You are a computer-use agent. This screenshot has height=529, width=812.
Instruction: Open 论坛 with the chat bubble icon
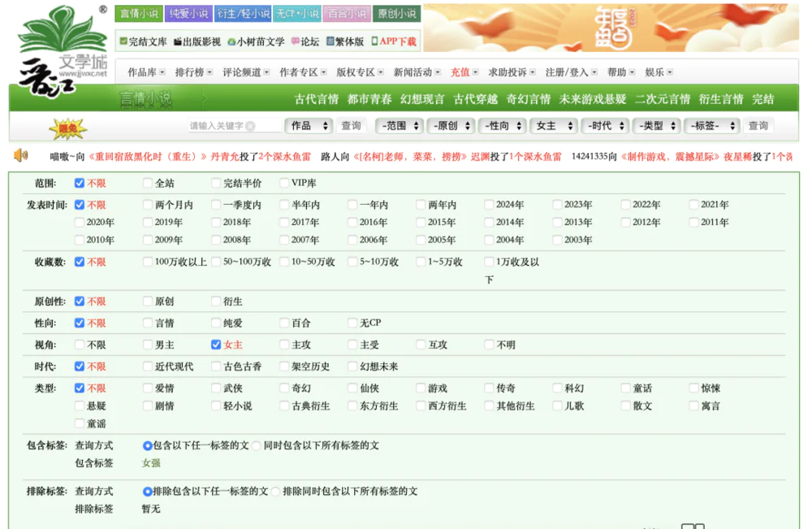[x=305, y=41]
